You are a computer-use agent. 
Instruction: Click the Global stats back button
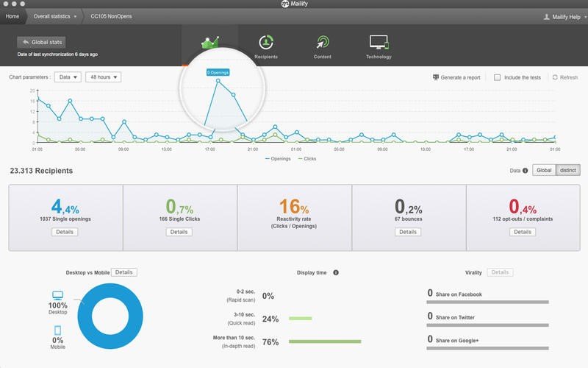(x=42, y=42)
